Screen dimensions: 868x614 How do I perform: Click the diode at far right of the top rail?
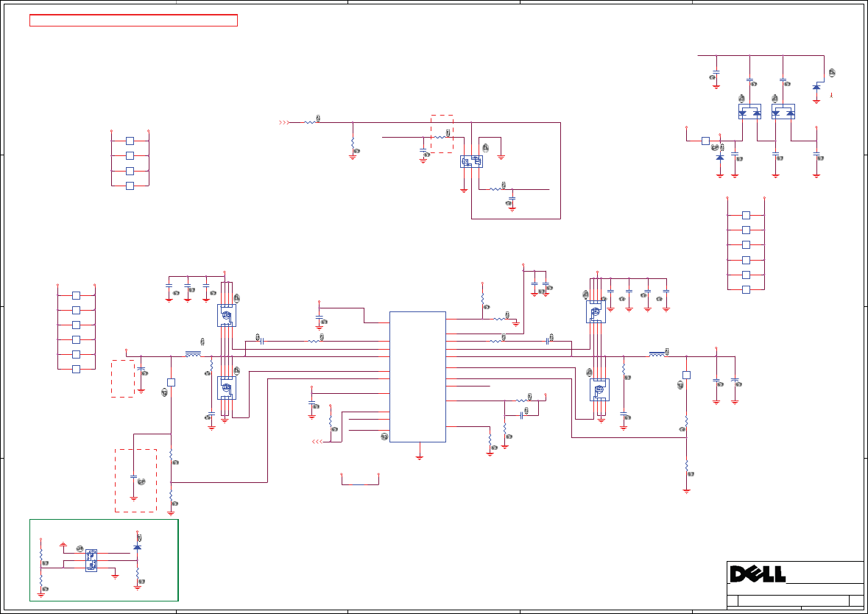tap(816, 87)
